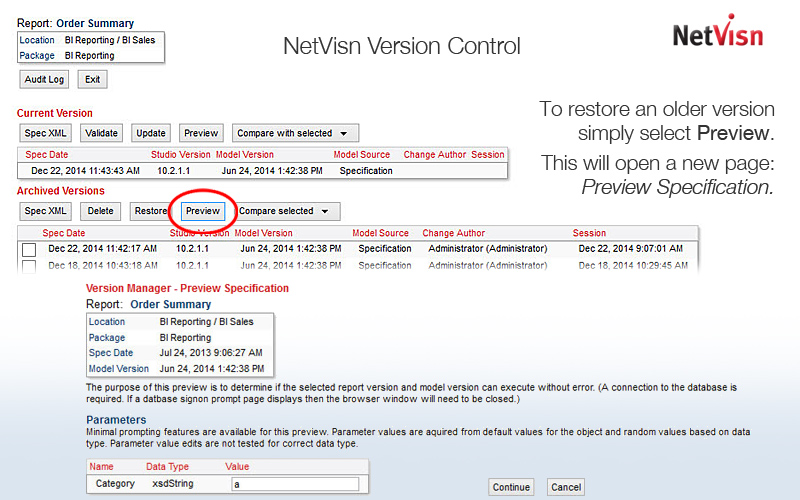The height and width of the screenshot is (500, 800).
Task: Check the Dec 22, 2014 11:42:17 AM version
Action: pos(29,249)
